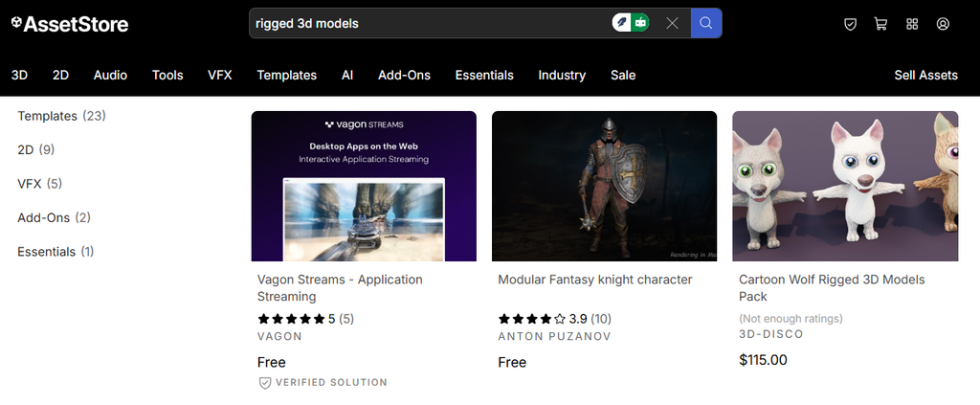Open the Audio category menu
This screenshot has height=405, width=980.
pyautogui.click(x=111, y=75)
